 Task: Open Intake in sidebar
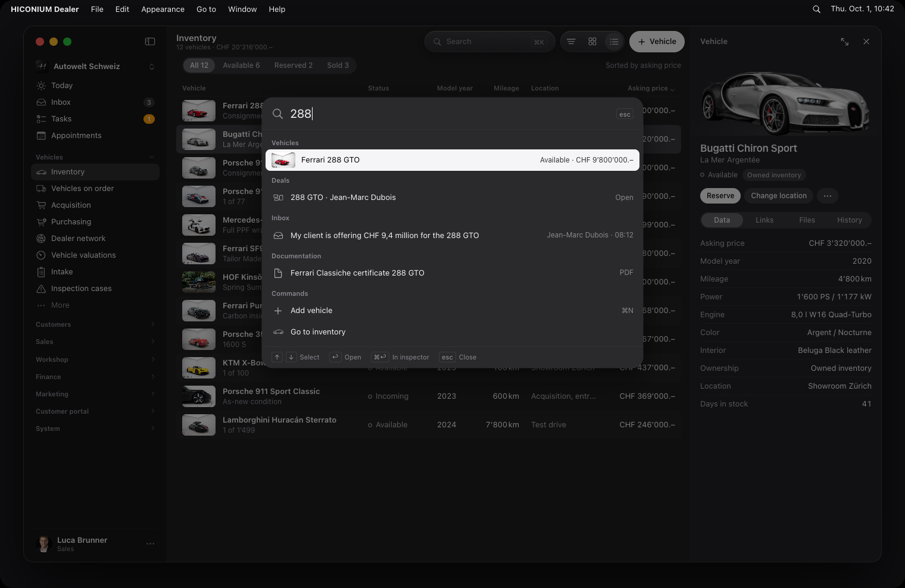click(95, 272)
